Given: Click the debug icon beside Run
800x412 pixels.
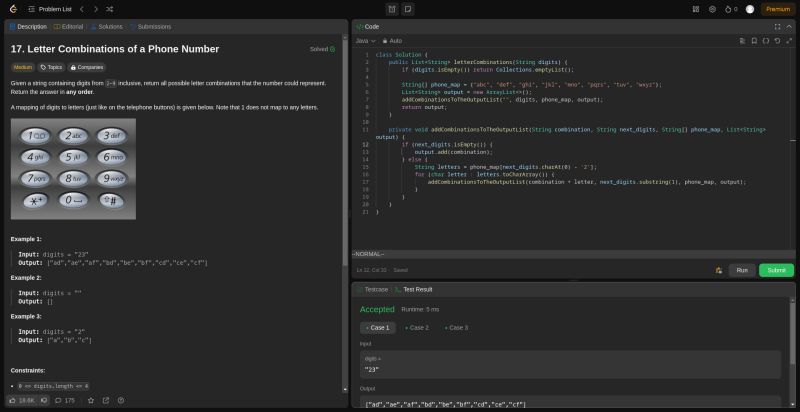Looking at the screenshot, I should pyautogui.click(x=718, y=270).
